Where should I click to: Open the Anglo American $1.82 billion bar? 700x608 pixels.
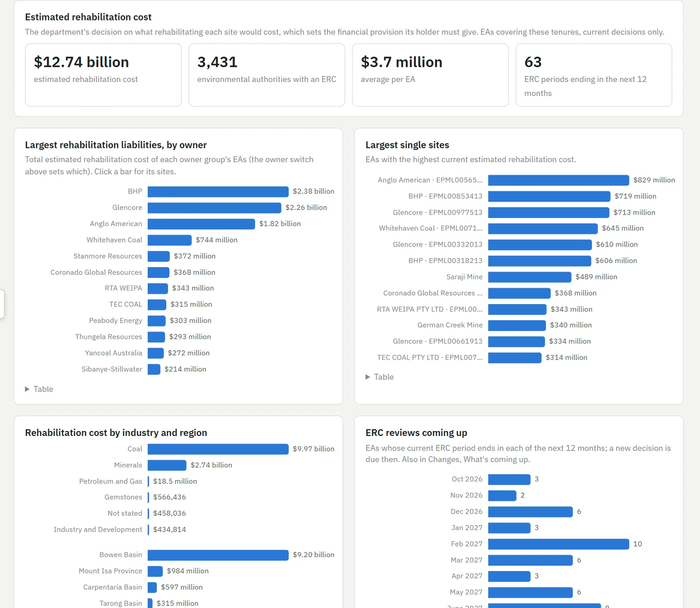[x=201, y=224]
